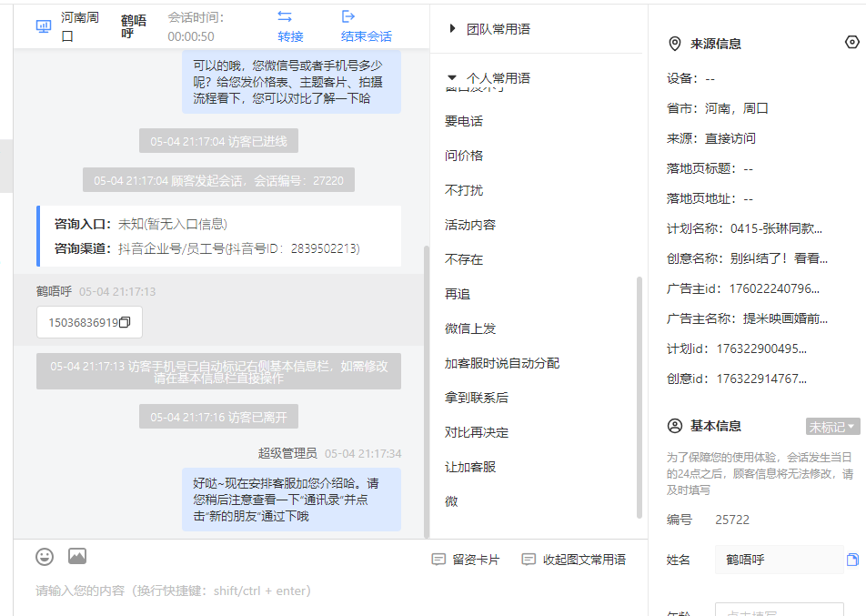Click the 访客已进线 system notice
This screenshot has width=866, height=616.
point(218,141)
